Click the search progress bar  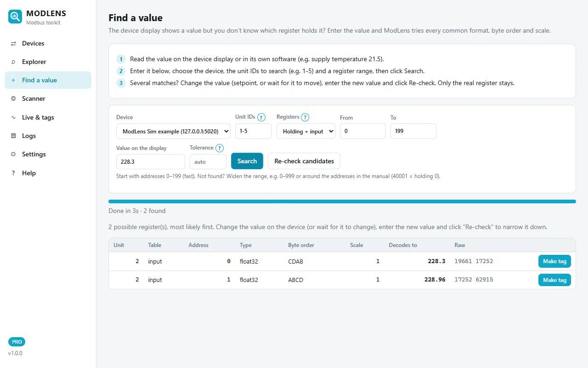[342, 201]
